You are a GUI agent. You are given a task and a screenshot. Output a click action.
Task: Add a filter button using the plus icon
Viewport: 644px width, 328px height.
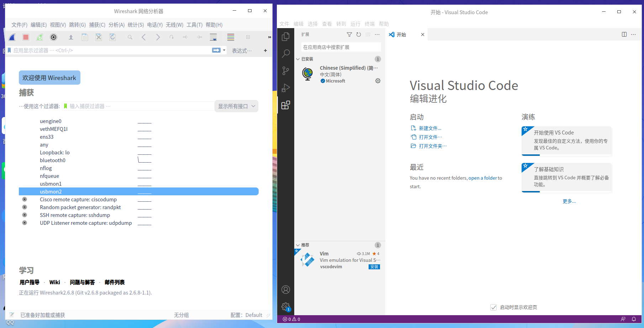click(x=265, y=51)
